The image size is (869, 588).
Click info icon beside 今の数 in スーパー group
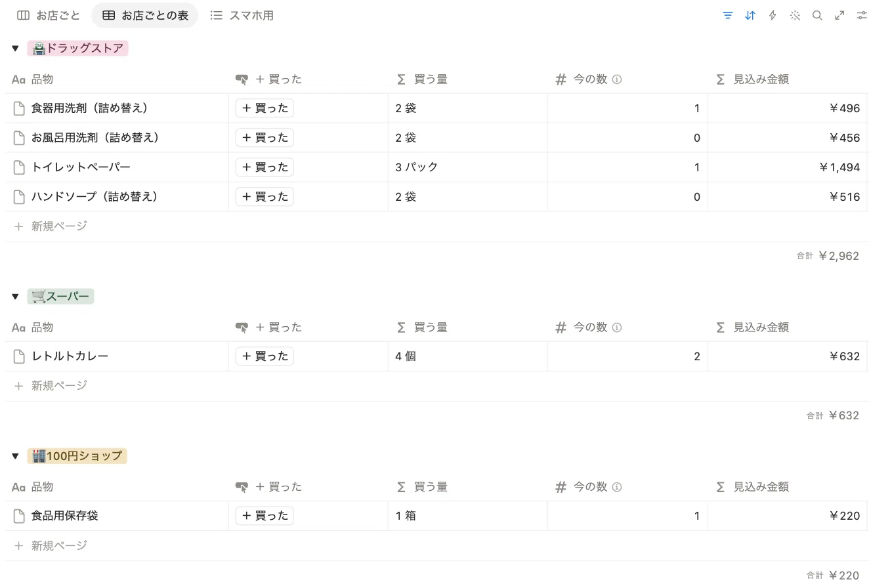617,327
